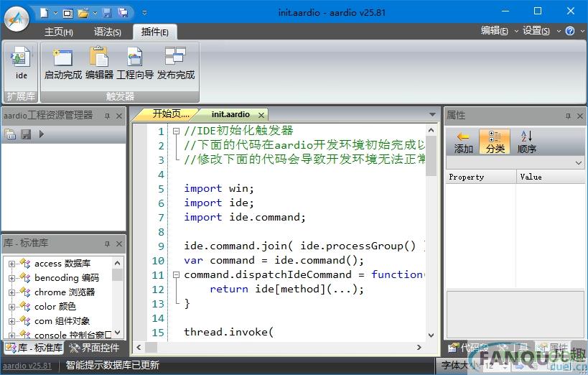
Task: Close the 属性 panel
Action: tap(580, 116)
